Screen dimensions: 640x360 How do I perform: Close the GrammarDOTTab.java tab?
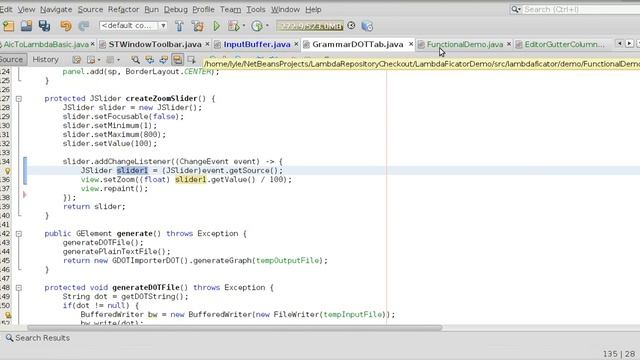411,44
